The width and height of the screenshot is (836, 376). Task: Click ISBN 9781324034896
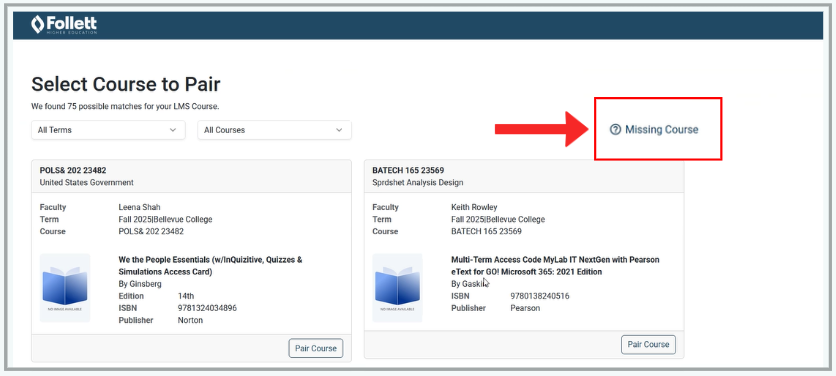(x=207, y=308)
